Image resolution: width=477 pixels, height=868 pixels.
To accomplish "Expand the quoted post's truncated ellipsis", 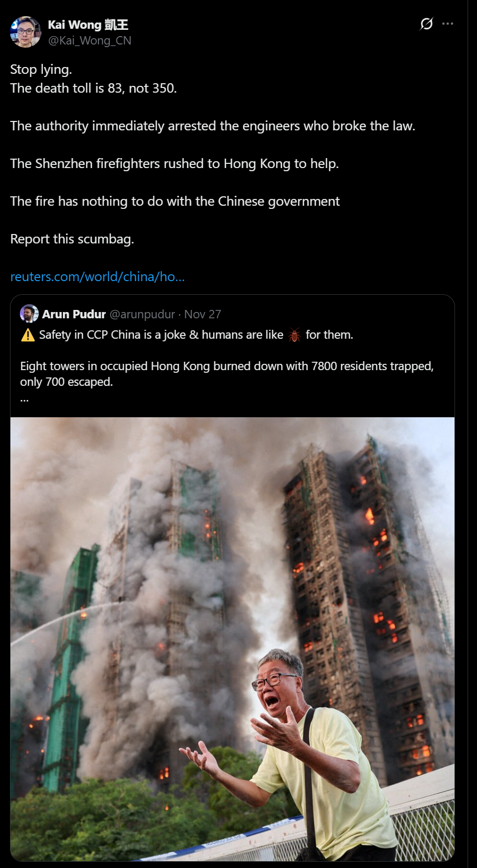I will point(25,399).
